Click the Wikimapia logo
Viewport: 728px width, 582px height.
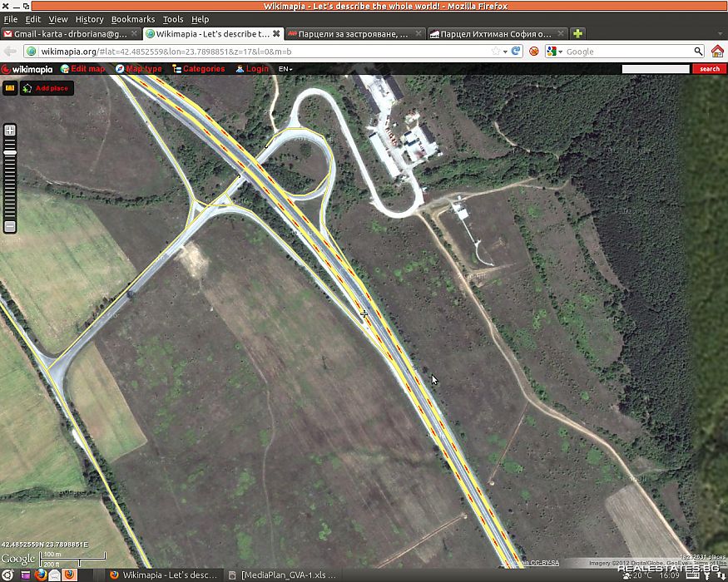pyautogui.click(x=27, y=69)
